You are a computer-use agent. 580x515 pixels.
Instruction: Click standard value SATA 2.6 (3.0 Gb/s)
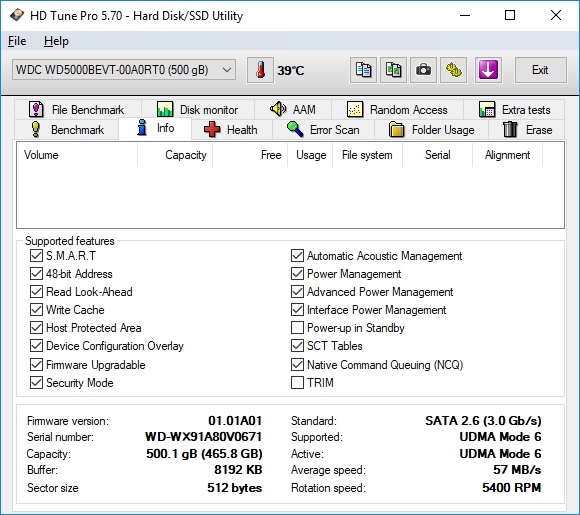(x=483, y=421)
